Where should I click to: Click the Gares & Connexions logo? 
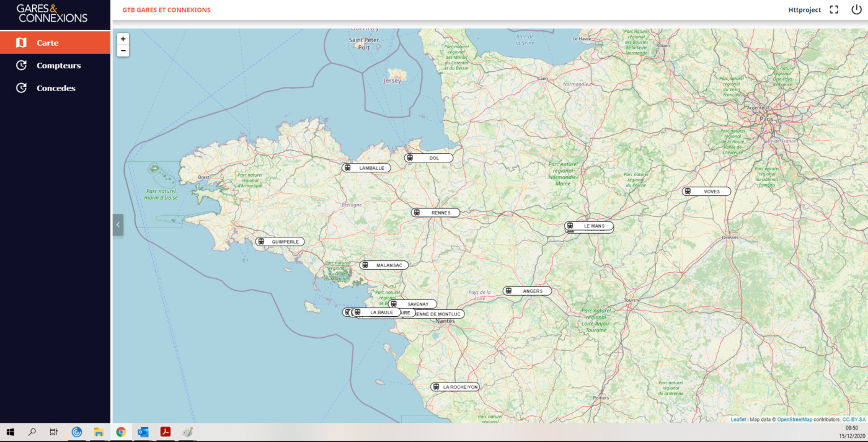[52, 14]
